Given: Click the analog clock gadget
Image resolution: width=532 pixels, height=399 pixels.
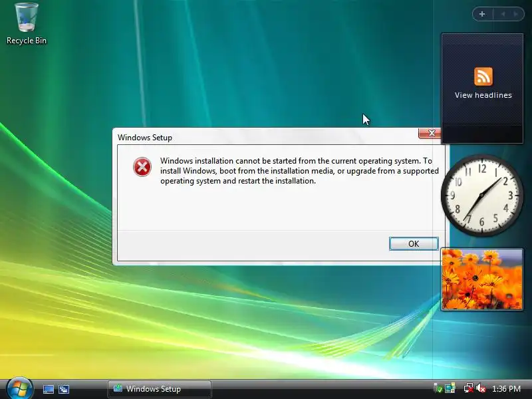Looking at the screenshot, I should click(x=481, y=195).
